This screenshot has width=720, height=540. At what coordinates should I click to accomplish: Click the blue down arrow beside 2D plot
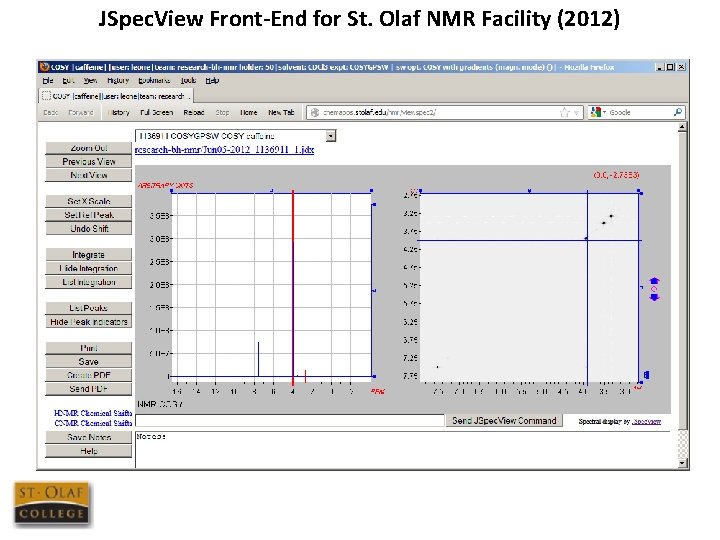pyautogui.click(x=654, y=297)
